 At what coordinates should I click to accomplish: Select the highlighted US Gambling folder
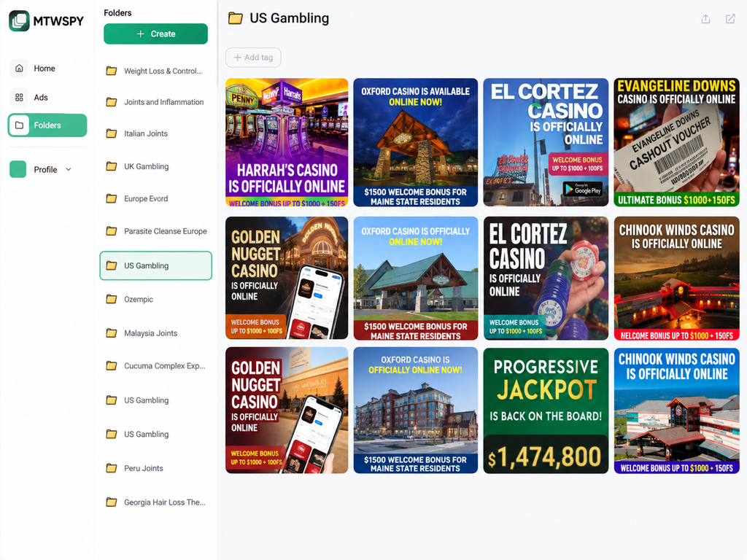click(x=156, y=265)
